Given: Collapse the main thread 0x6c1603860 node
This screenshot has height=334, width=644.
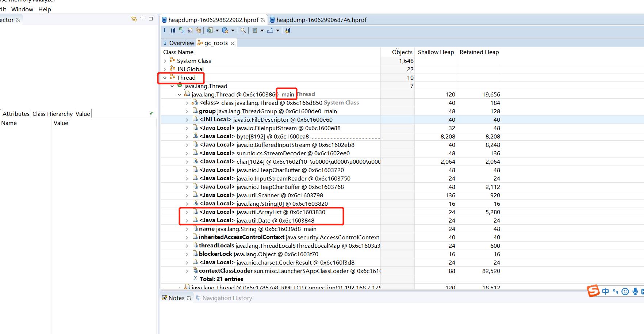Looking at the screenshot, I should (x=180, y=95).
